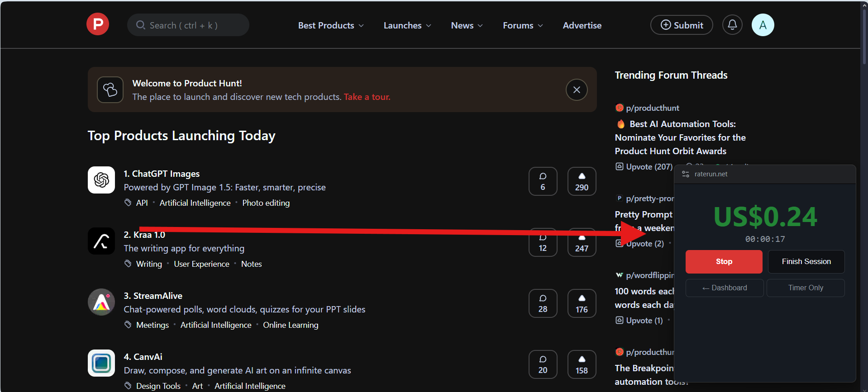The width and height of the screenshot is (868, 392).
Task: Upvote Kraa 1.0 with 247 votes
Action: (582, 242)
